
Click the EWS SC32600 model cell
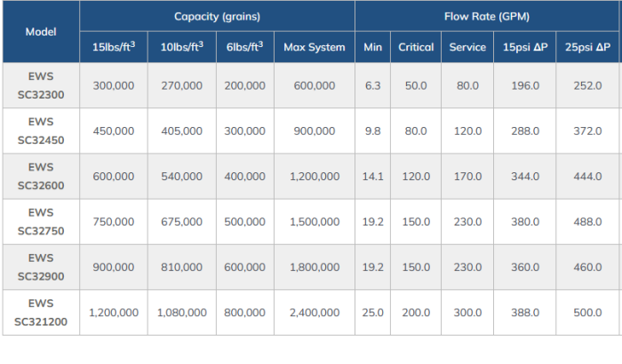click(41, 176)
